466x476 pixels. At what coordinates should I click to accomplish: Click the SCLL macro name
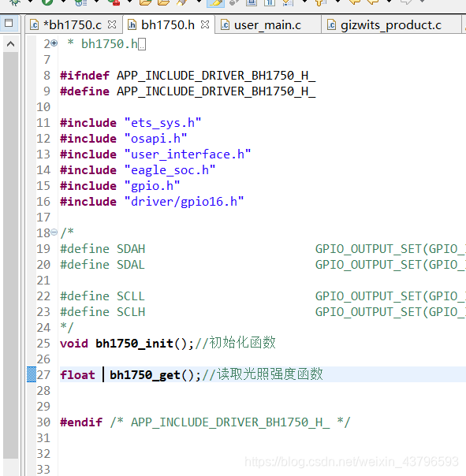click(131, 296)
